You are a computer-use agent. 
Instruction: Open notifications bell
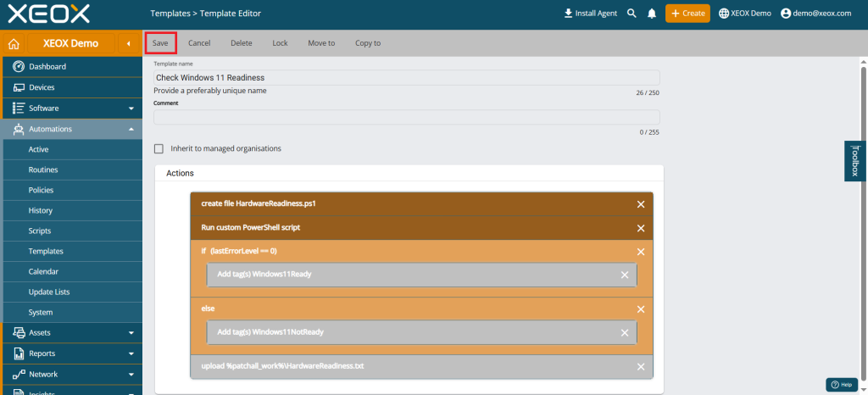pyautogui.click(x=652, y=14)
